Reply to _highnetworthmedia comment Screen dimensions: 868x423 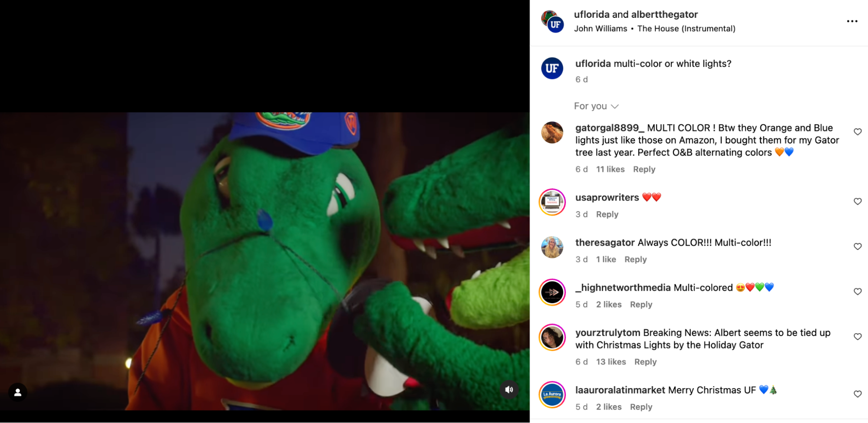(x=641, y=305)
